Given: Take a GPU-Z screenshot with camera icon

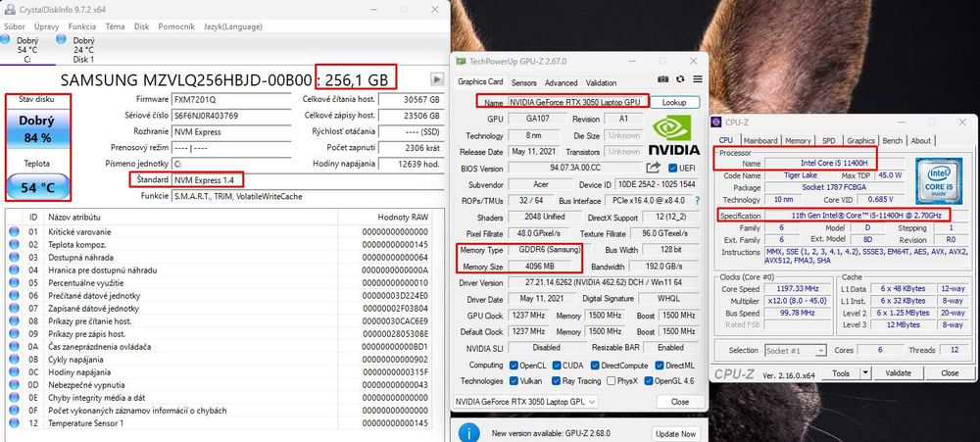Looking at the screenshot, I should pyautogui.click(x=663, y=79).
